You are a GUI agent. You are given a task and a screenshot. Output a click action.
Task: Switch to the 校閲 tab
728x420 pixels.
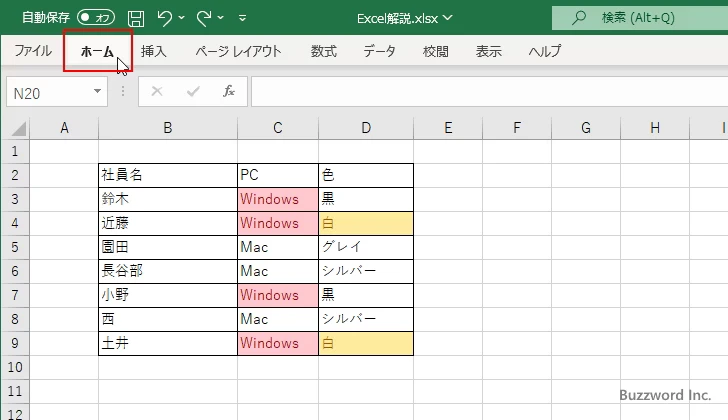click(436, 51)
